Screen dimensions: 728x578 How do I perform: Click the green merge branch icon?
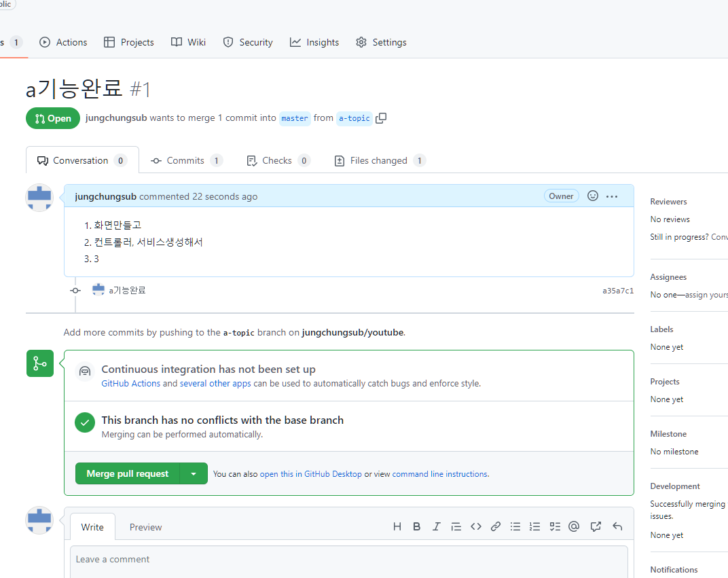pyautogui.click(x=40, y=363)
